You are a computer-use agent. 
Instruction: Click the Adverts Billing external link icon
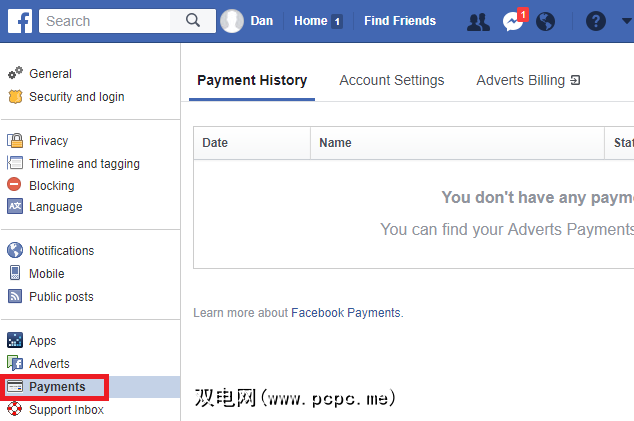[x=575, y=80]
